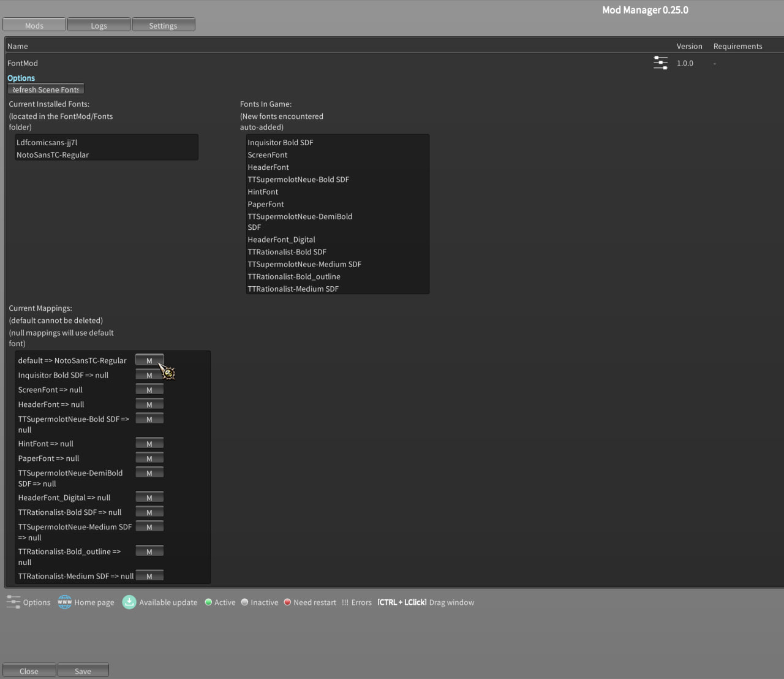Click M button for TTRationalist-Bold_outline mapping
The height and width of the screenshot is (679, 784).
[x=149, y=552]
